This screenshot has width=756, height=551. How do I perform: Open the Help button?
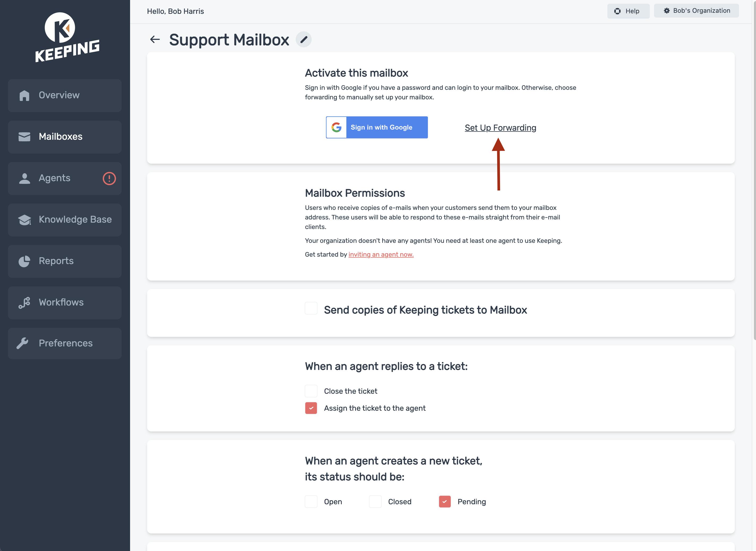[x=628, y=11]
